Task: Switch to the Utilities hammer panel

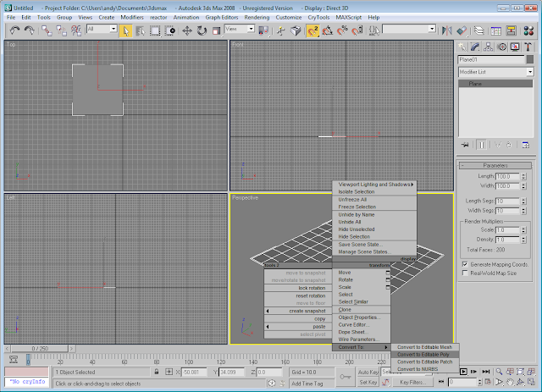Action: click(x=528, y=47)
